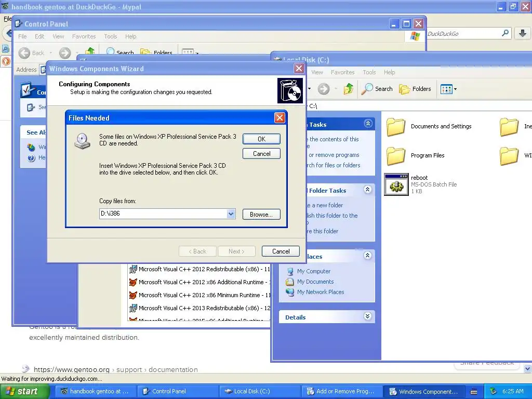
Task: Open View menu in Control Panel window
Action: coord(58,36)
